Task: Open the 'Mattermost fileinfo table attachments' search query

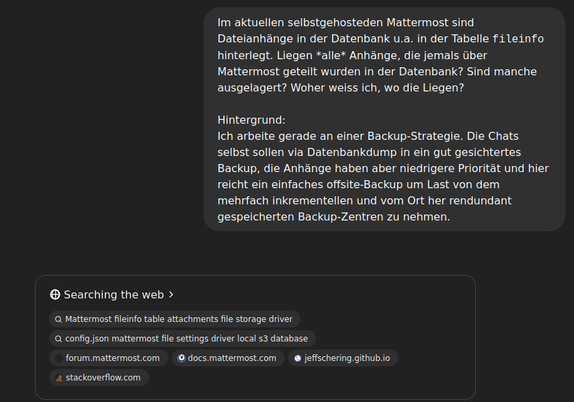Action: coord(175,319)
